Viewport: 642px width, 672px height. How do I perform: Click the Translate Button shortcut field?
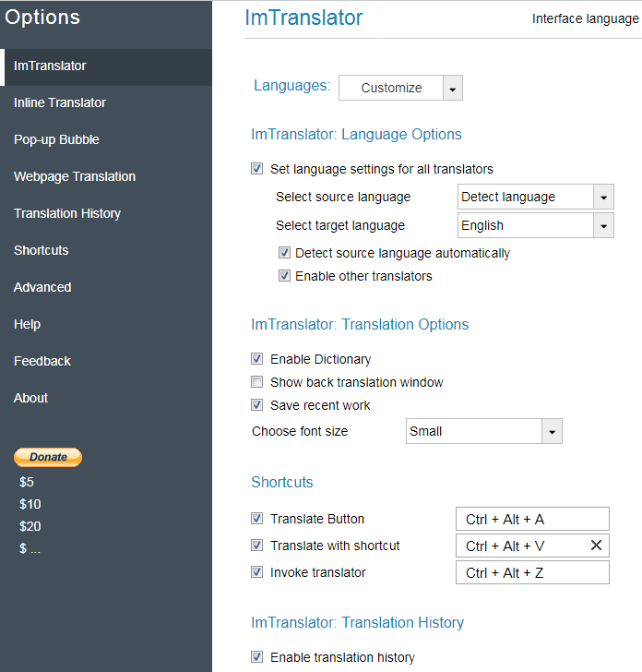(532, 519)
